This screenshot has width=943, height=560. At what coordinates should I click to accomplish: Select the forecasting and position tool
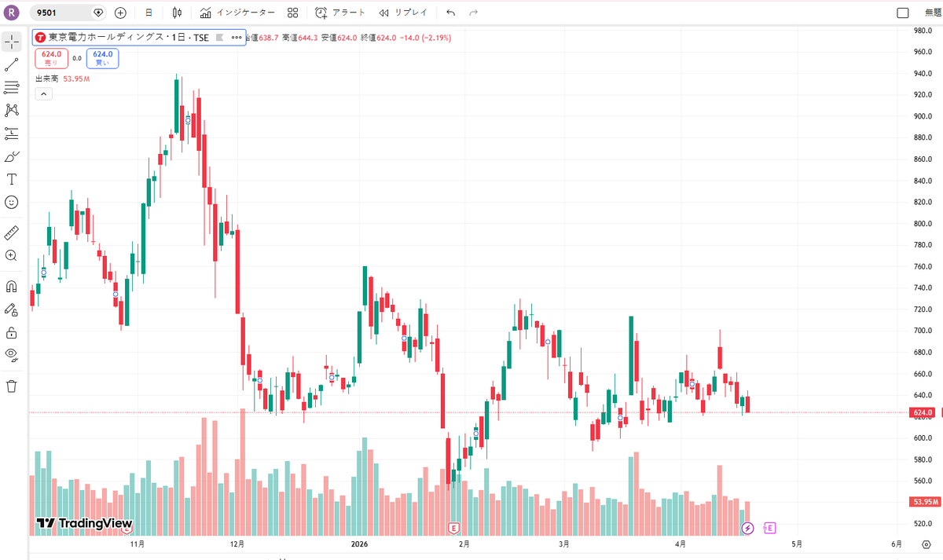click(12, 134)
